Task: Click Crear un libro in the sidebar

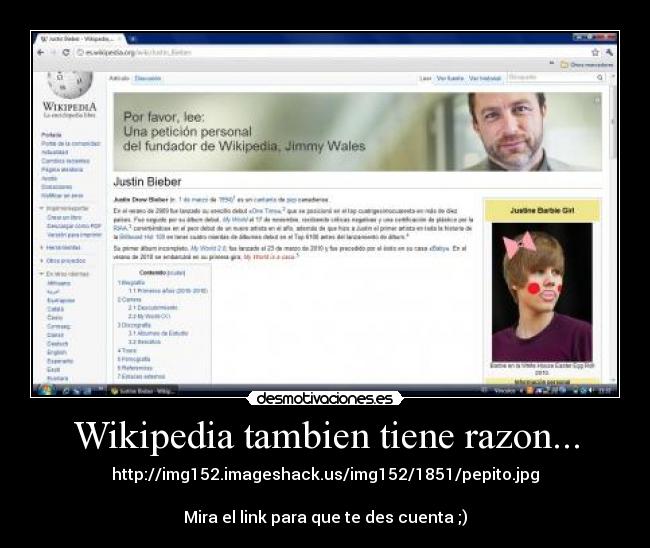Action: click(x=64, y=217)
